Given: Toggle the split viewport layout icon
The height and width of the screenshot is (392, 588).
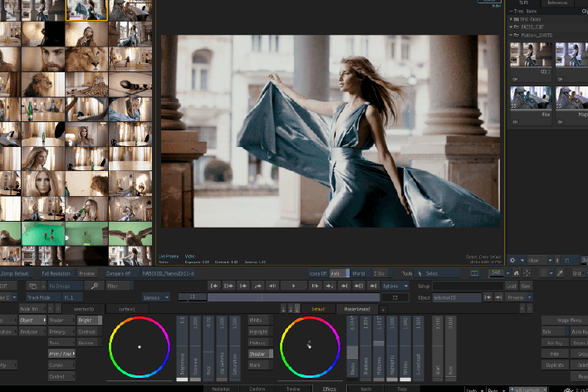Looking at the screenshot, I should [x=474, y=273].
